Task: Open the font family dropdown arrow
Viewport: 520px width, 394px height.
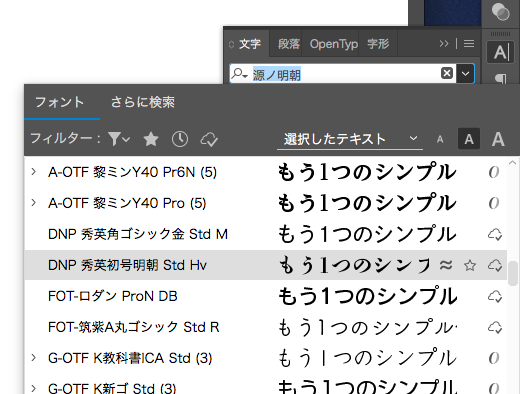Action: click(465, 73)
